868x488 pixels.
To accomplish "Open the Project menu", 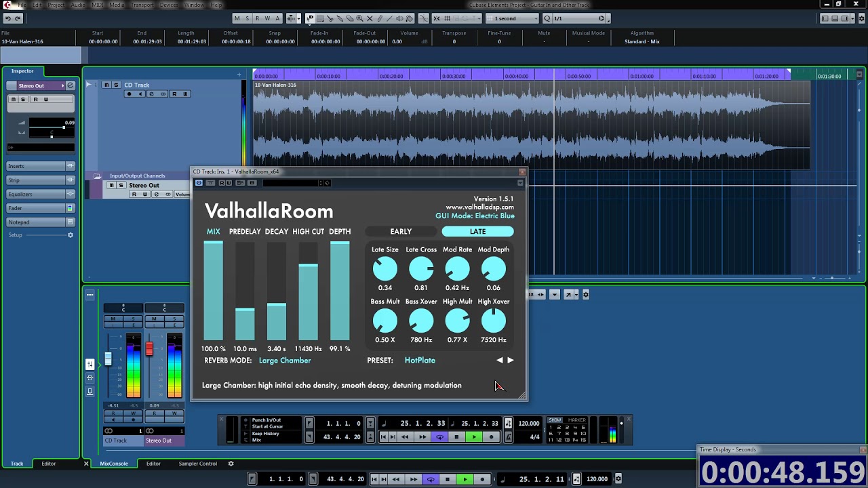I will point(56,5).
